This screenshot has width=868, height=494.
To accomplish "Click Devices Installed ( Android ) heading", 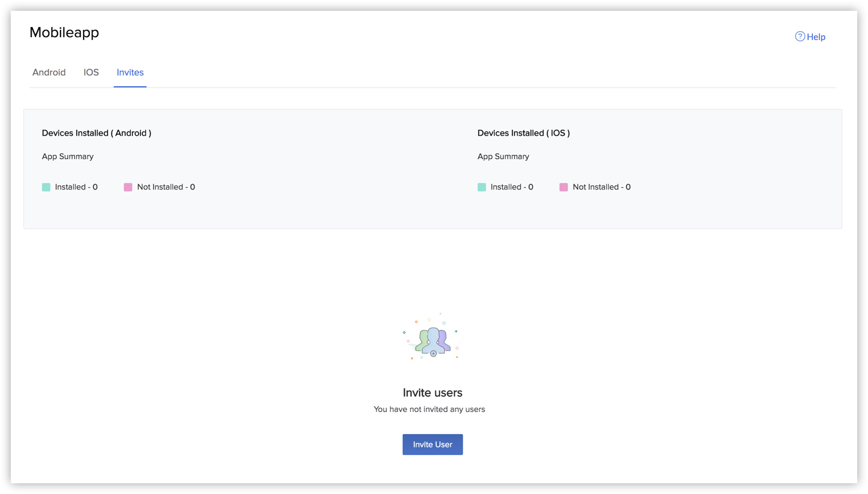I will (x=96, y=133).
